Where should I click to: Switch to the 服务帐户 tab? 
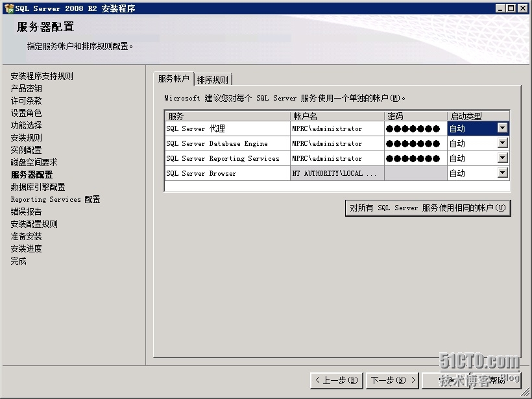pyautogui.click(x=173, y=79)
